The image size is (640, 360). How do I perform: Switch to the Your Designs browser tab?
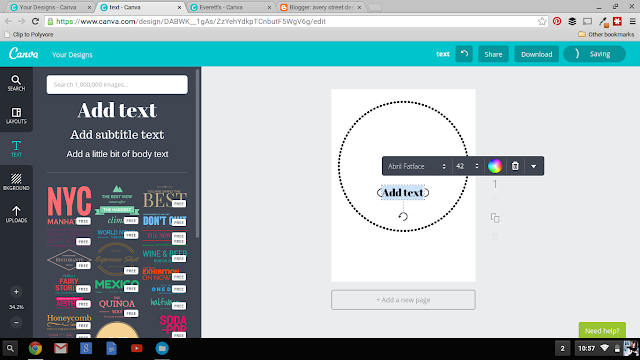coord(50,7)
